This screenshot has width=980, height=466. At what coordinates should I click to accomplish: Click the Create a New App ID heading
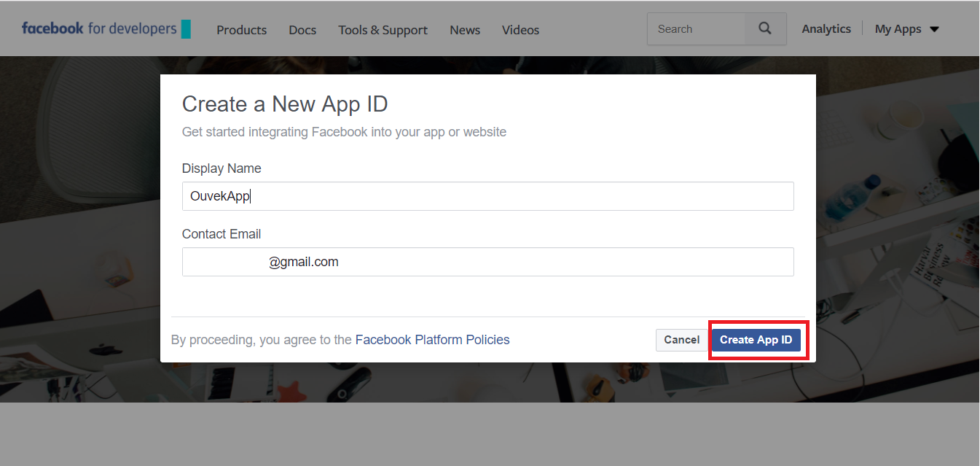pyautogui.click(x=285, y=104)
